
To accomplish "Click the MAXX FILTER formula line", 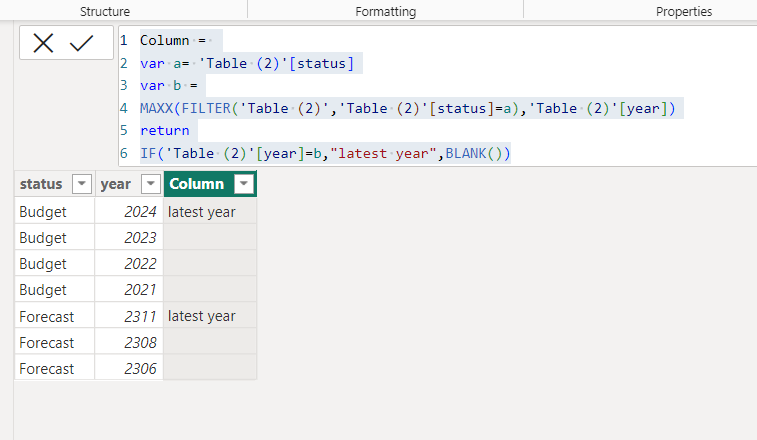I will pyautogui.click(x=407, y=108).
